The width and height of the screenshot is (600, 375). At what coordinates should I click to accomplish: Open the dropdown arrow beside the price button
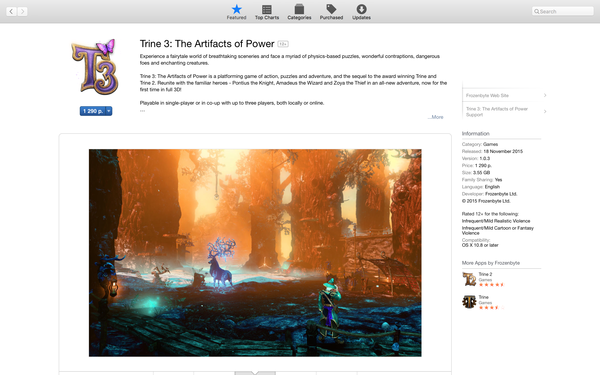109,111
